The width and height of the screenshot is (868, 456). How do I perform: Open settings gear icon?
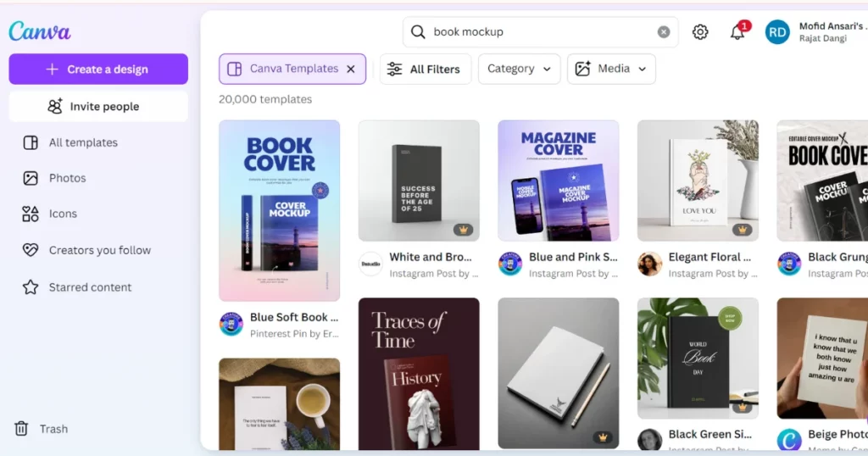pyautogui.click(x=700, y=32)
